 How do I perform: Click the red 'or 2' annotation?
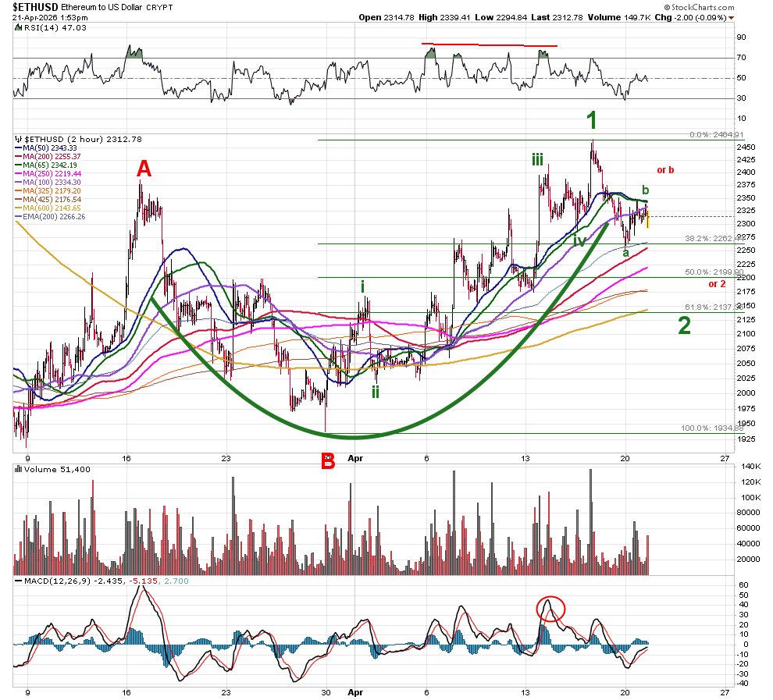[x=718, y=284]
